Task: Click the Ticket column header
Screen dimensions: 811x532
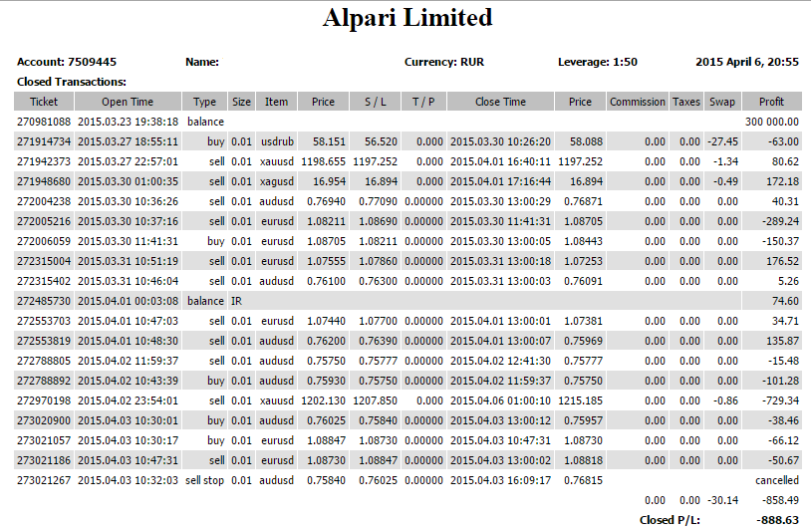Action: [x=44, y=102]
